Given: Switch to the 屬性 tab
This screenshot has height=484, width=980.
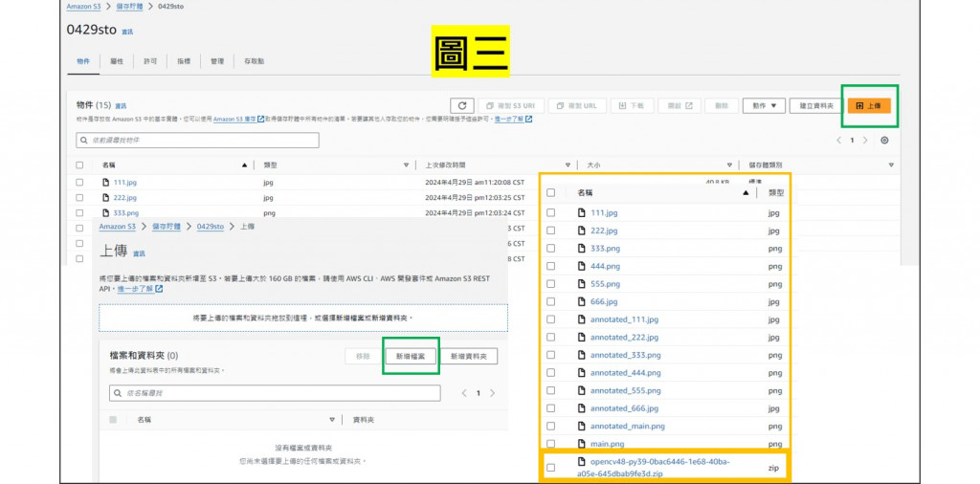Looking at the screenshot, I should pos(117,61).
